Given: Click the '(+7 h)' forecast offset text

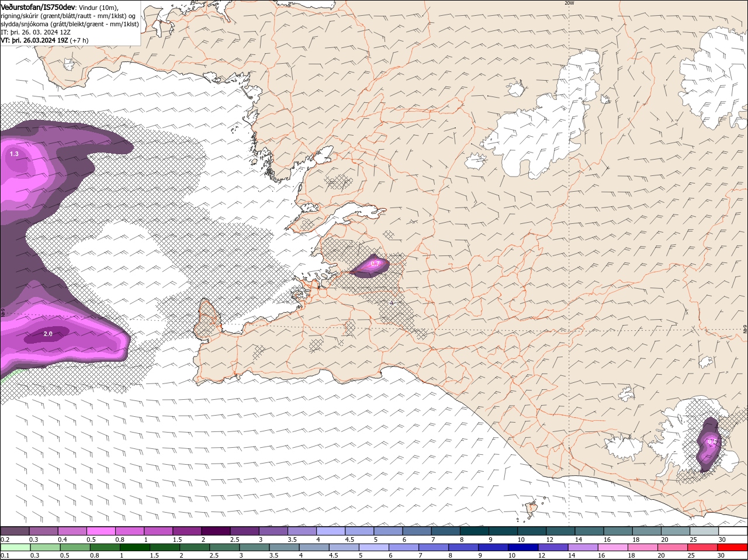Looking at the screenshot, I should (x=79, y=40).
